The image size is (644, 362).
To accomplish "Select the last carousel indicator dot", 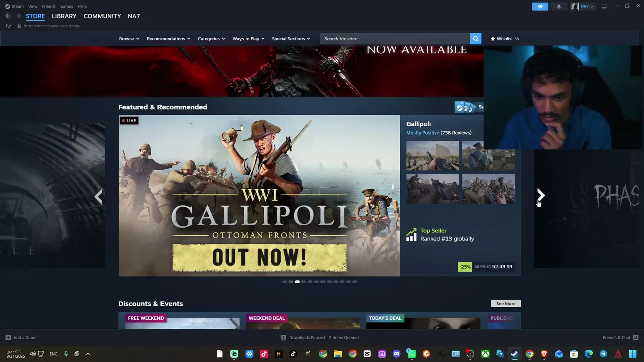I will (355, 282).
